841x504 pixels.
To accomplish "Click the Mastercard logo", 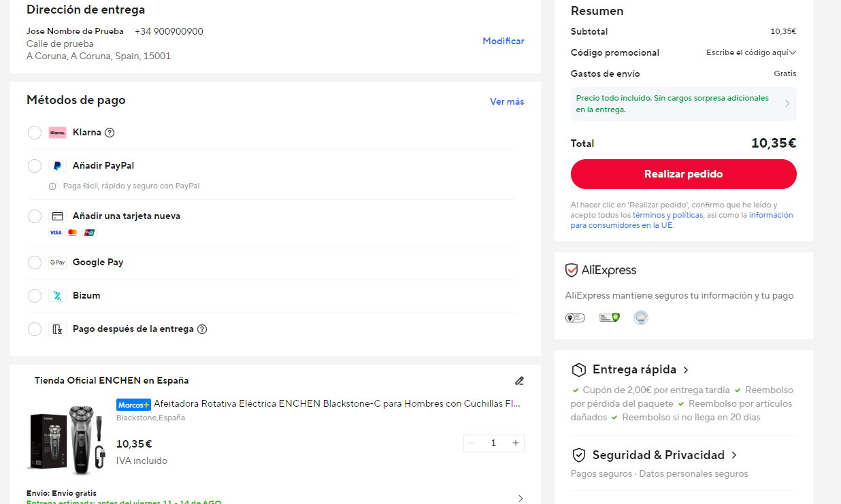I will [73, 233].
